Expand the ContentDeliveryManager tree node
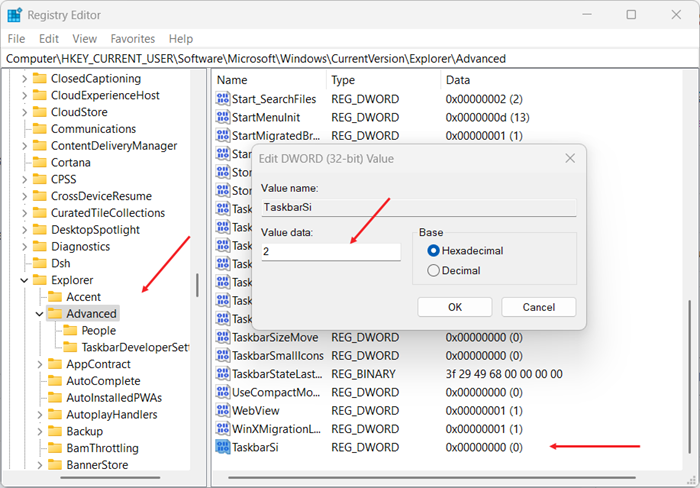This screenshot has height=488, width=700. (x=25, y=146)
